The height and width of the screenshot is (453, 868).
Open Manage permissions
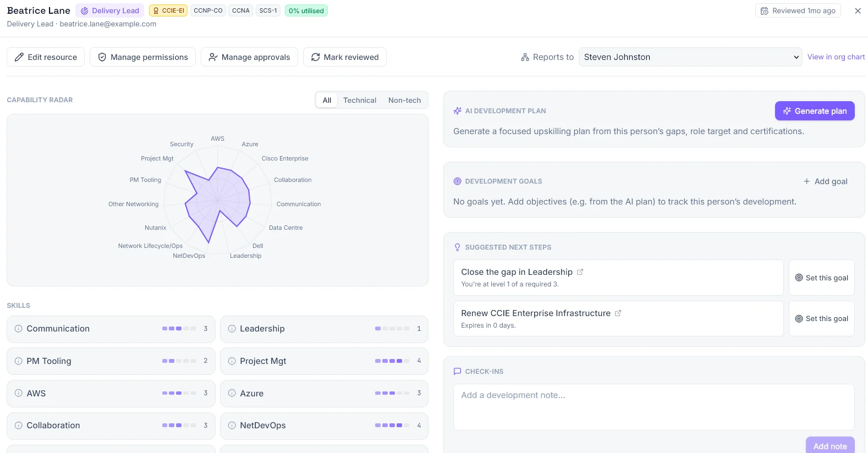click(x=142, y=57)
